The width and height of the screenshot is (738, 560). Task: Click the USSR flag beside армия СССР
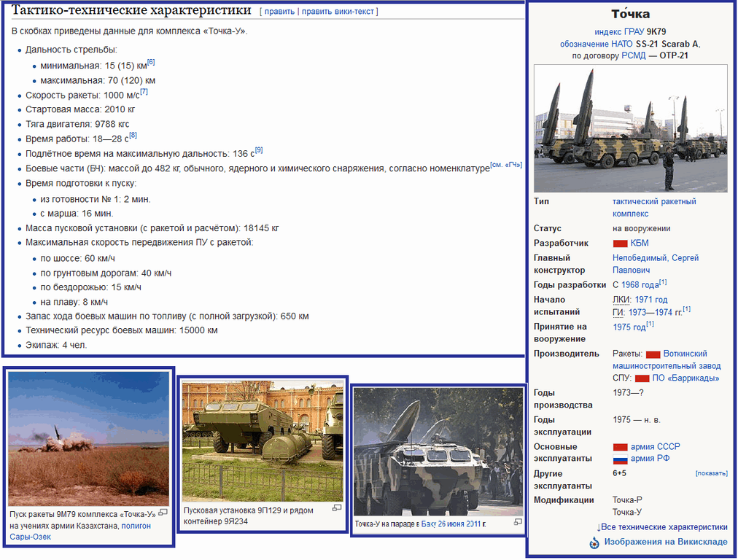(620, 447)
